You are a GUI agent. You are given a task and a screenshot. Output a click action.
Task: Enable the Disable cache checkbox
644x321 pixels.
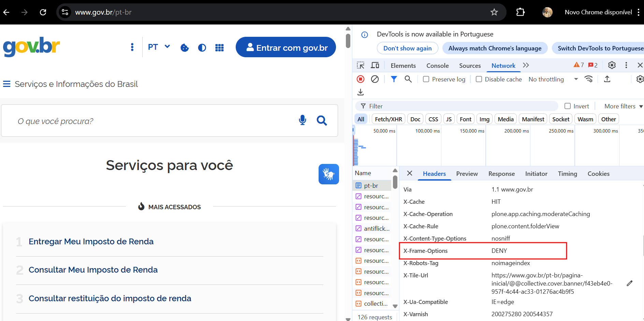pyautogui.click(x=479, y=79)
